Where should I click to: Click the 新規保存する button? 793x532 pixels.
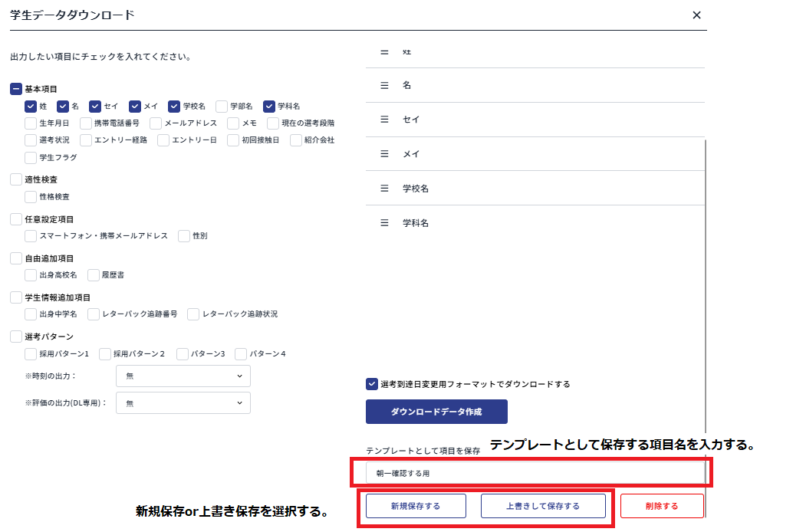click(415, 505)
